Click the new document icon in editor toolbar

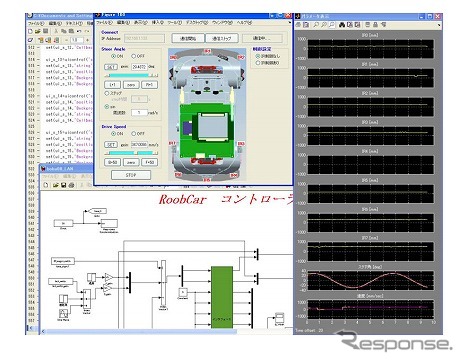(30, 31)
